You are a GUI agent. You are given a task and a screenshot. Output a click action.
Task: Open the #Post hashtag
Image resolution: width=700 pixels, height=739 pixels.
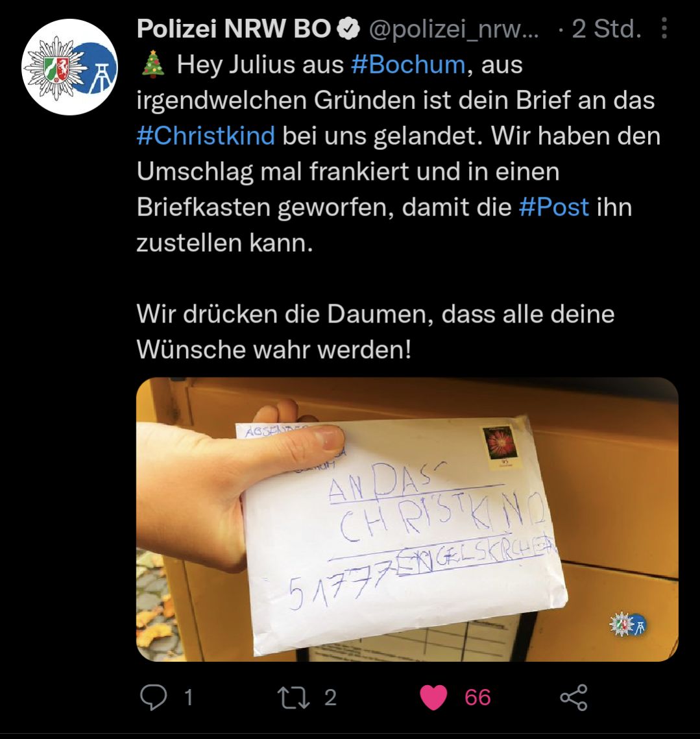point(554,207)
